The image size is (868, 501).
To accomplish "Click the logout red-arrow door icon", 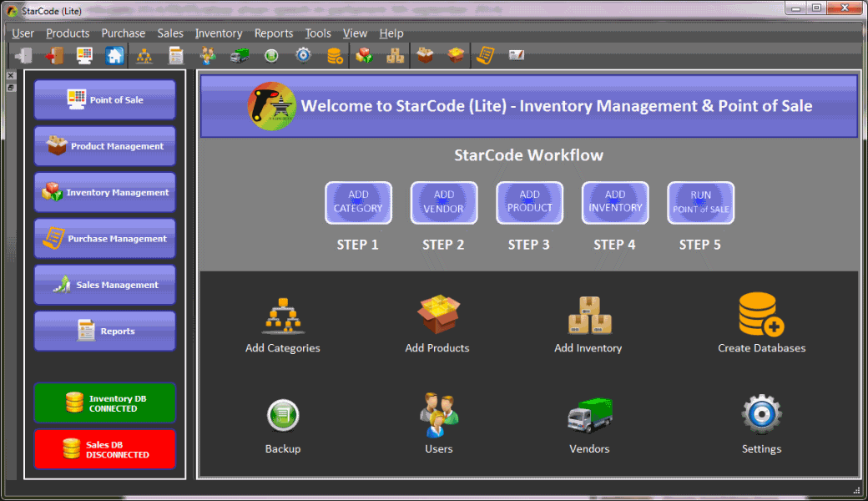I will 54,55.
